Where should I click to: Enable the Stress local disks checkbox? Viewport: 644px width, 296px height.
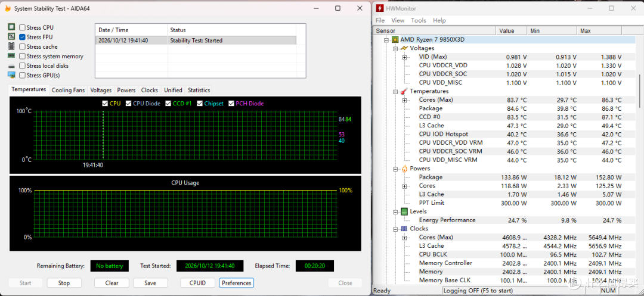[22, 66]
